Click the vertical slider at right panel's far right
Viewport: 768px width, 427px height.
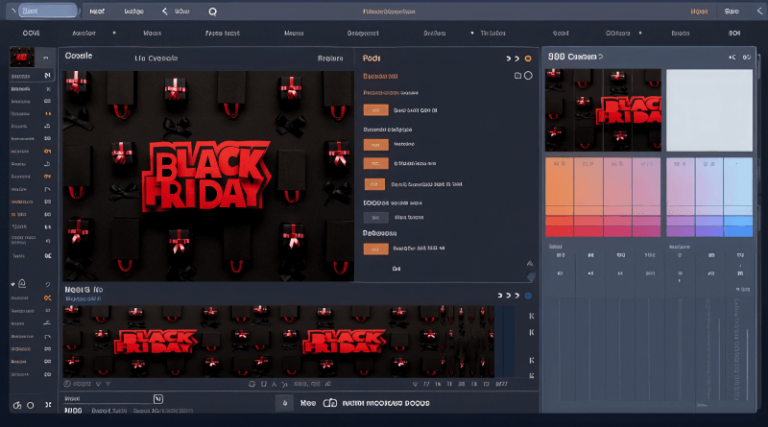pyautogui.click(x=747, y=365)
